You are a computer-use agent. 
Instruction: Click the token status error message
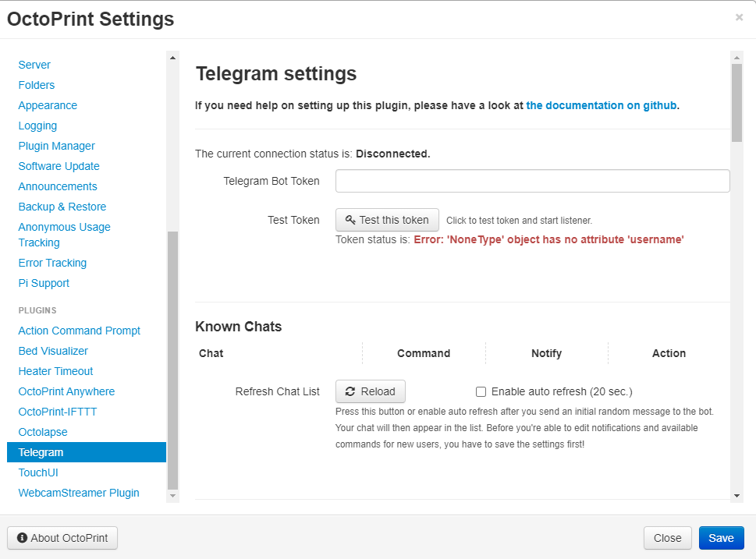(548, 239)
